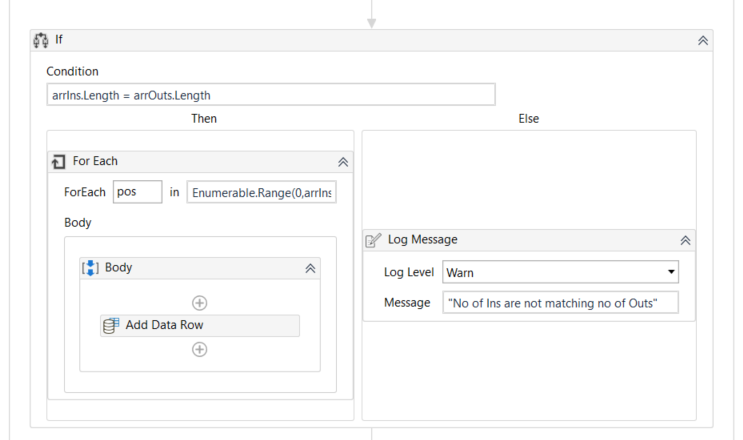Click the For Each activity icon
This screenshot has height=440, width=743.
point(58,162)
